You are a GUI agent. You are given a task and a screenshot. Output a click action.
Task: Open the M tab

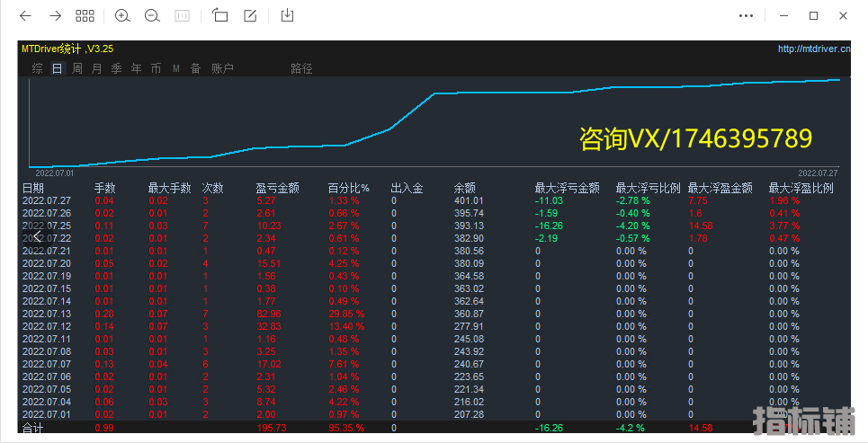[x=176, y=68]
